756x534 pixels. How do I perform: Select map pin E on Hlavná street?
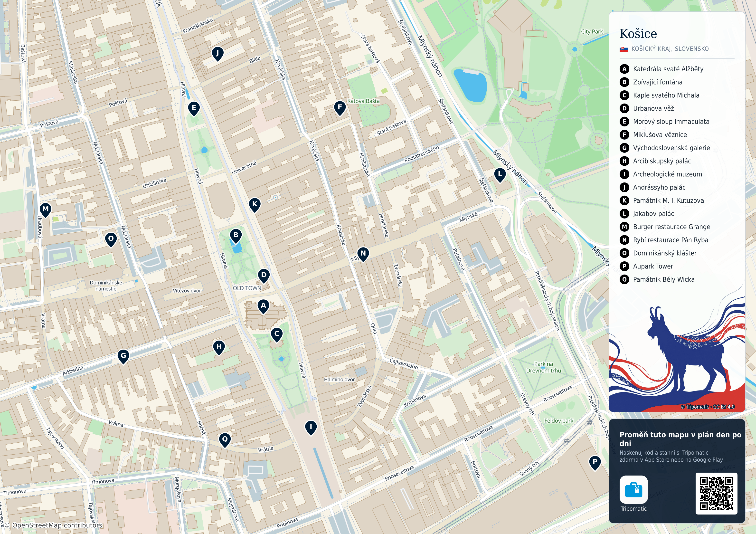[194, 108]
